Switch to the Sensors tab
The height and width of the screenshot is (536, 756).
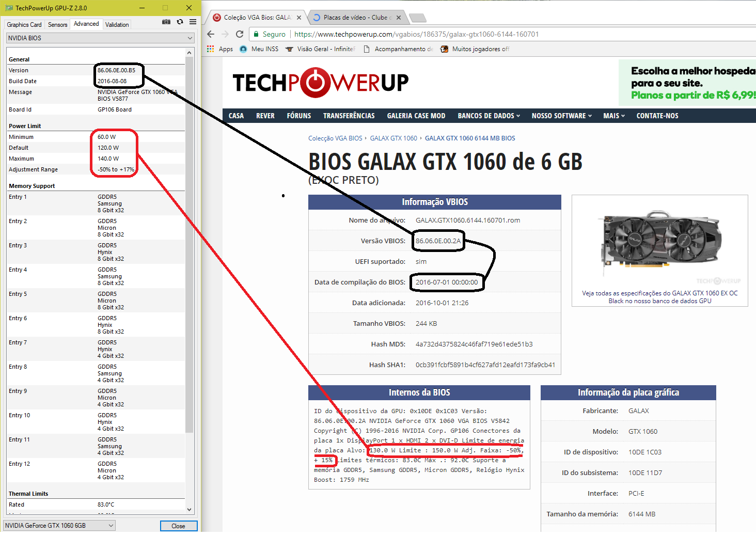pos(57,24)
